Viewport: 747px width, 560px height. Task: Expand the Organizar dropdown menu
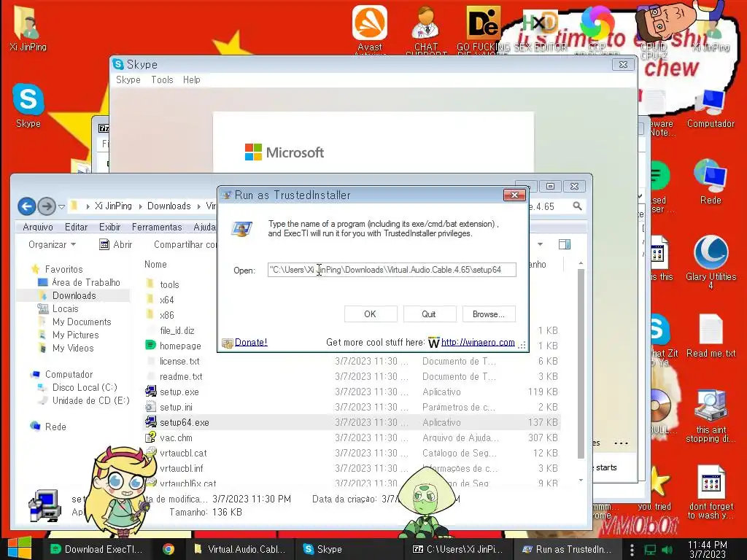(x=53, y=244)
